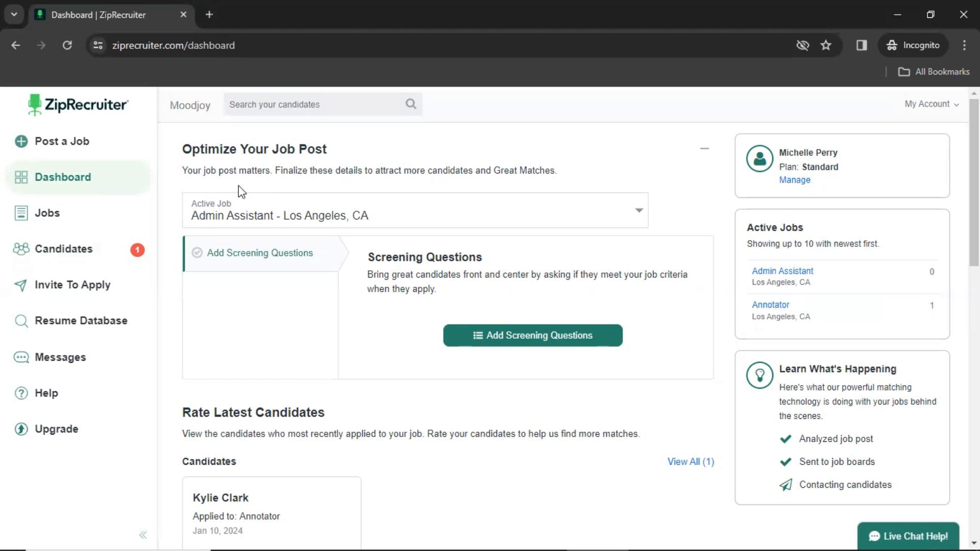This screenshot has width=980, height=551.
Task: Click the ZipRecruiter logo icon
Action: 34,105
